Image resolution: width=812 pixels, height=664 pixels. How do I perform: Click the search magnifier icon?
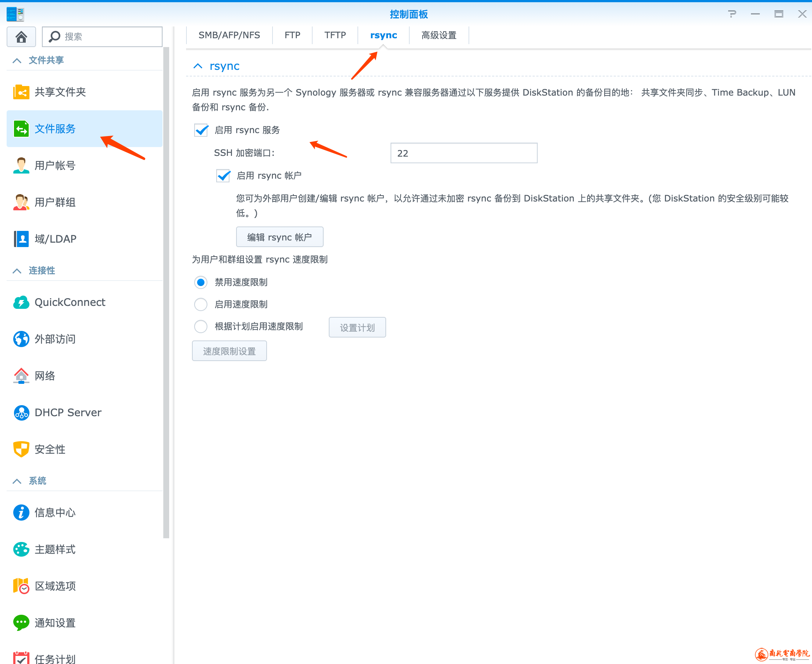click(x=54, y=37)
